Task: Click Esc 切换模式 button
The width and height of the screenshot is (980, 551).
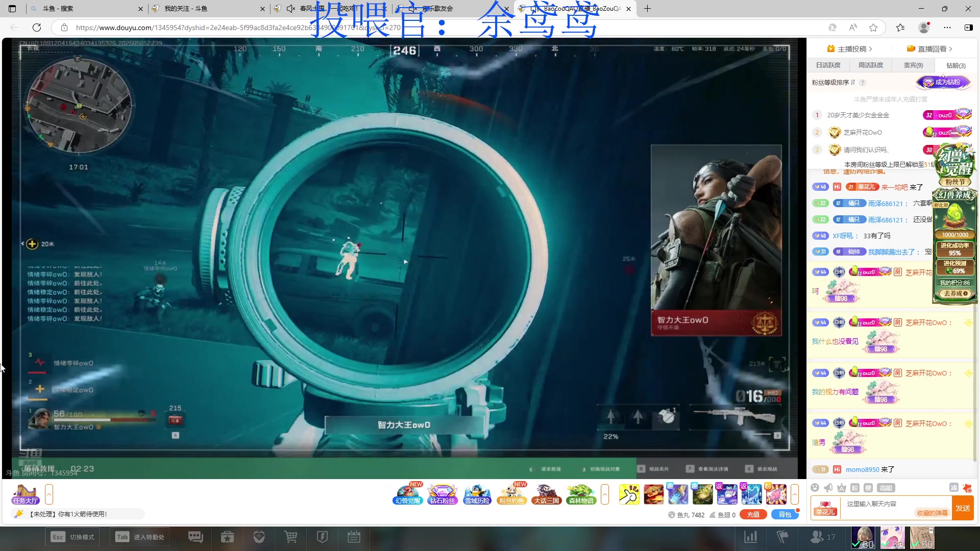Action: (x=73, y=537)
